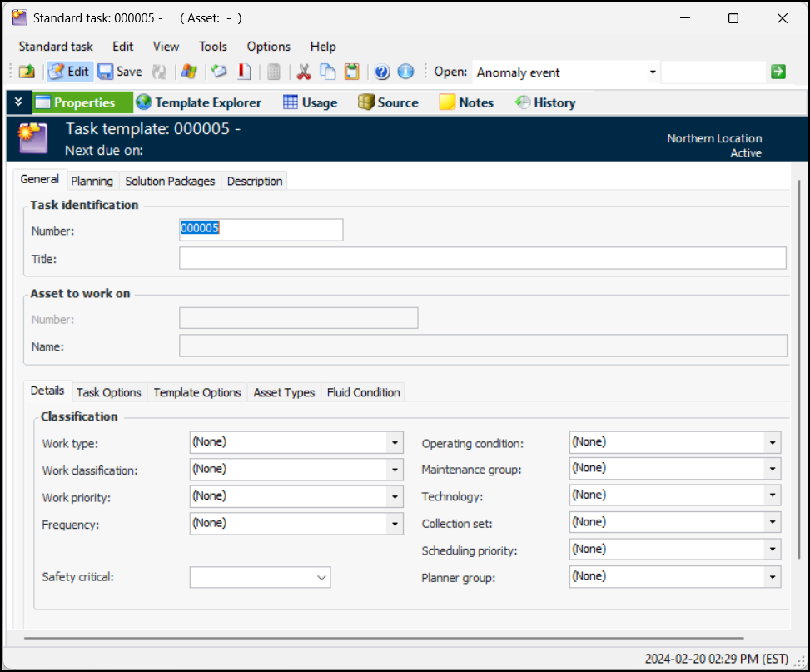Click the blue information icon
The width and height of the screenshot is (810, 672).
405,72
